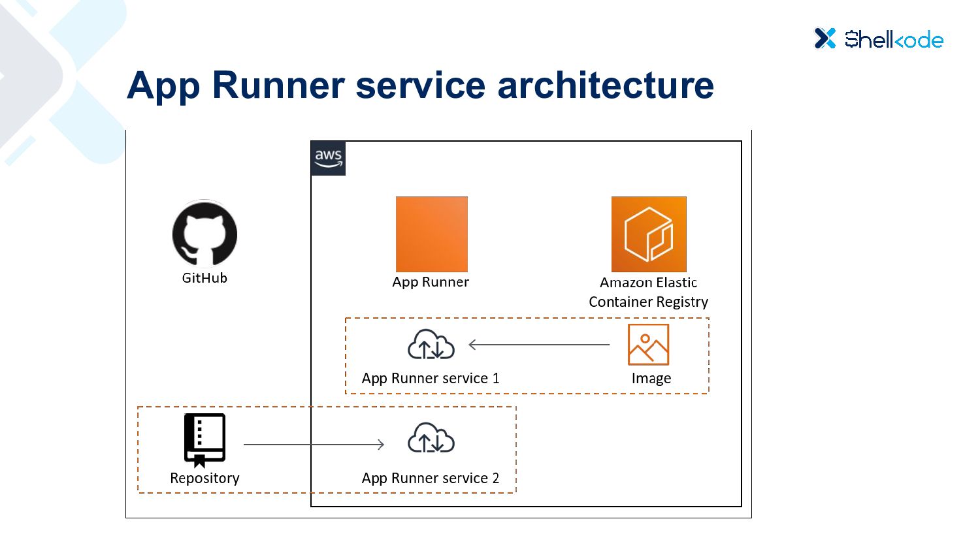Click the Shellkode logo
This screenshot has width=980, height=551.
[879, 39]
